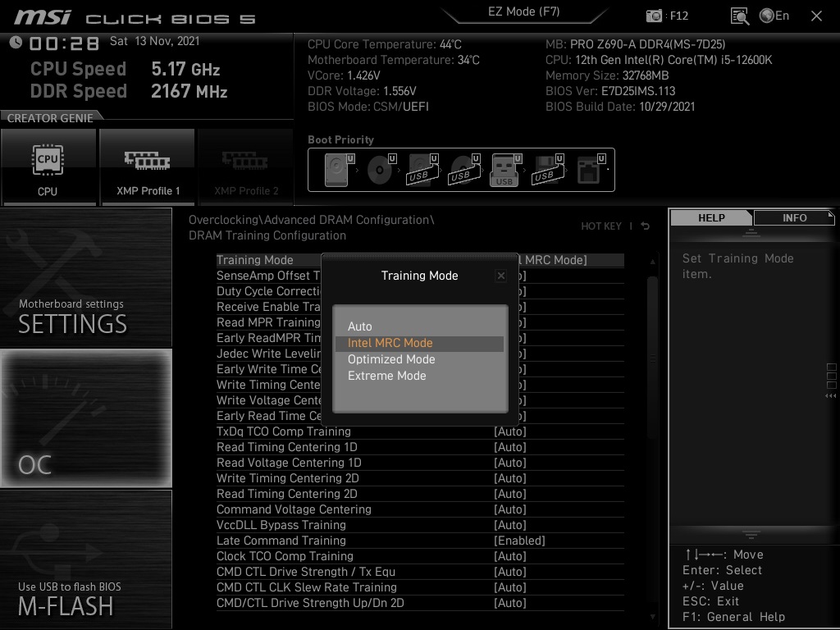Select Write Voltage Centering row
Image resolution: width=840 pixels, height=630 pixels.
pos(268,400)
